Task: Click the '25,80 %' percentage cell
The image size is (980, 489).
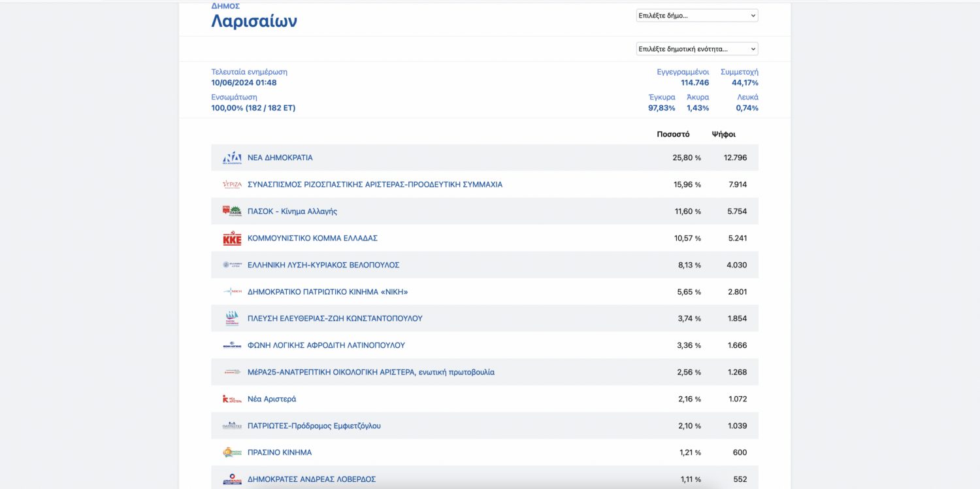Action: [x=687, y=158]
